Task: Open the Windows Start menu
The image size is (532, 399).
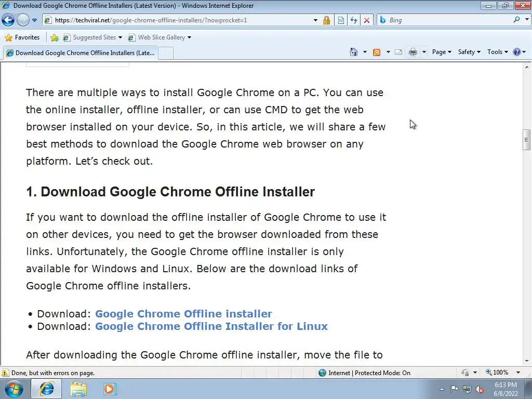Action: click(x=14, y=389)
